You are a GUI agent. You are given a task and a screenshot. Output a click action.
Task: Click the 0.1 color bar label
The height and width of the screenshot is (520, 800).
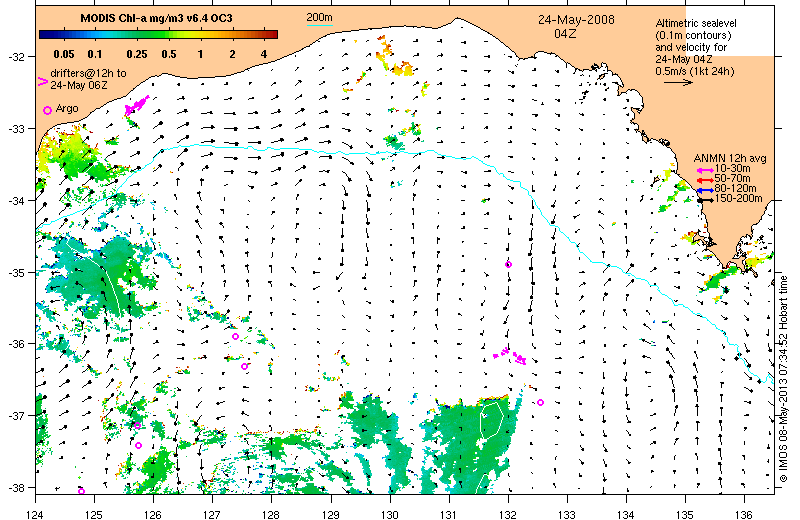tap(95, 54)
